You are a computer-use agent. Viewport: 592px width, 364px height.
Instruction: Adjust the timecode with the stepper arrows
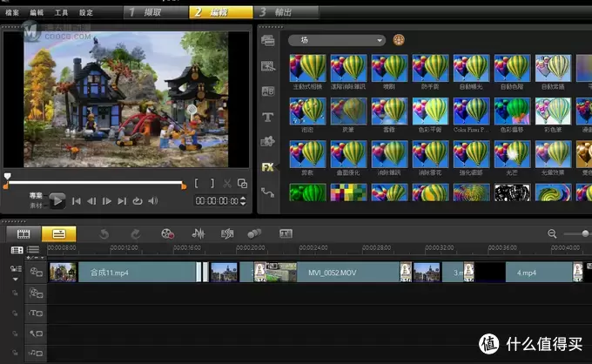[243, 201]
